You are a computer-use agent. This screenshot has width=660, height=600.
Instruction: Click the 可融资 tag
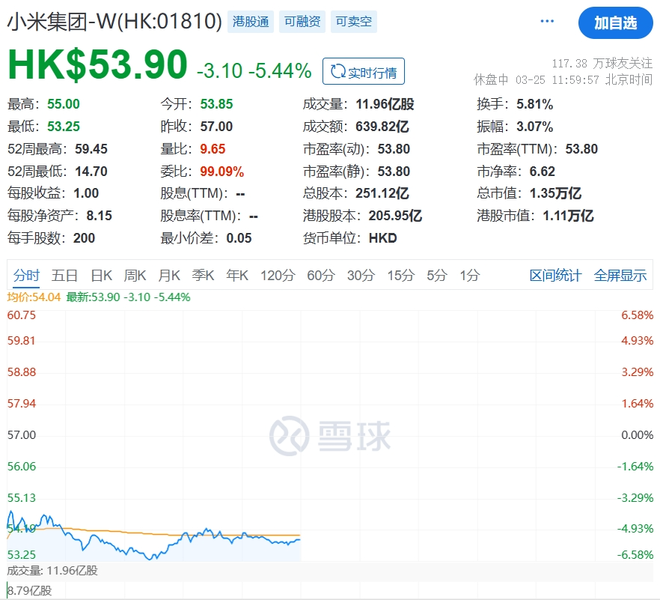(302, 21)
